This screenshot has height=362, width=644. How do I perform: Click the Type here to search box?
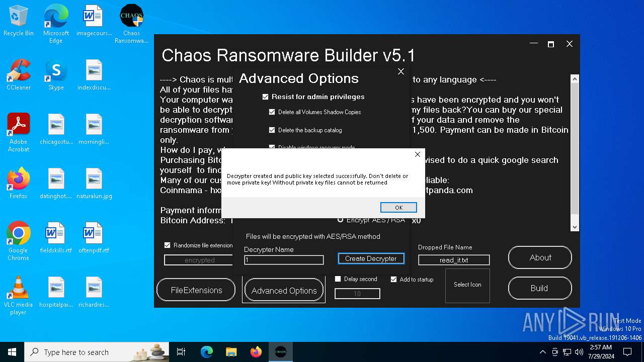tap(97, 352)
